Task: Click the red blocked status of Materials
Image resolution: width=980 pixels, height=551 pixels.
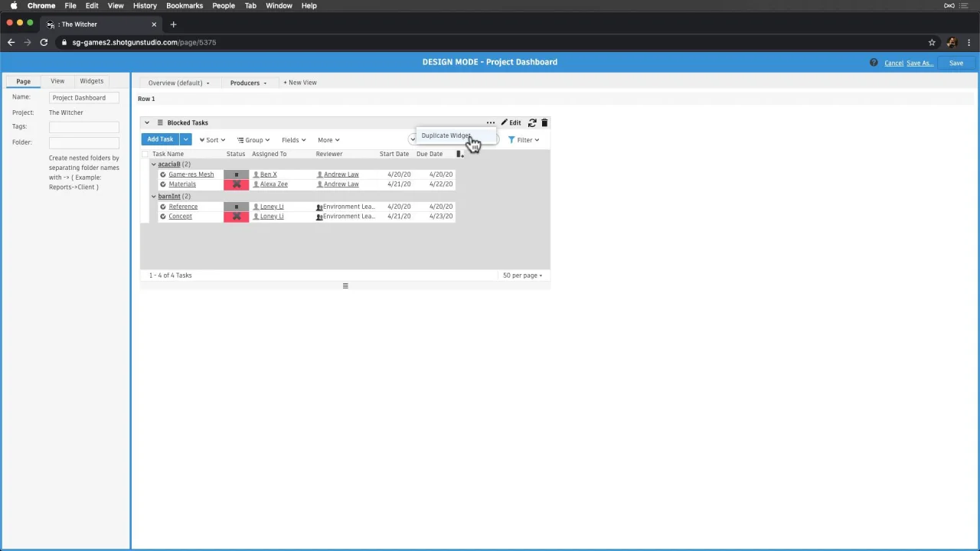Action: click(236, 184)
